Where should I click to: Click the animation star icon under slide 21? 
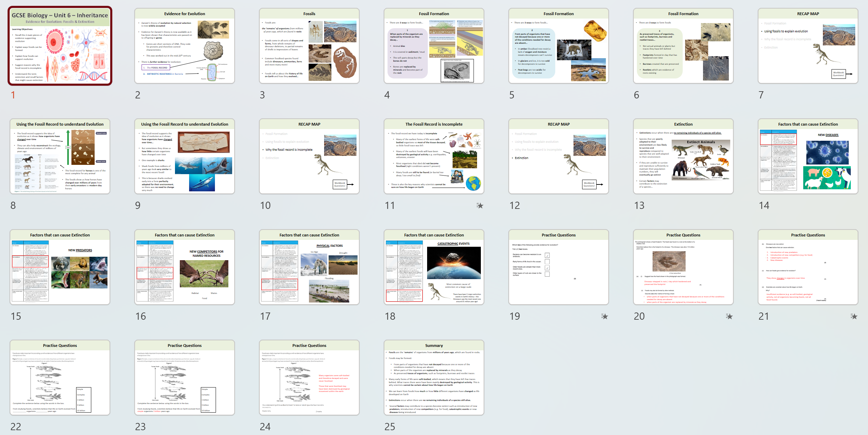coord(854,316)
